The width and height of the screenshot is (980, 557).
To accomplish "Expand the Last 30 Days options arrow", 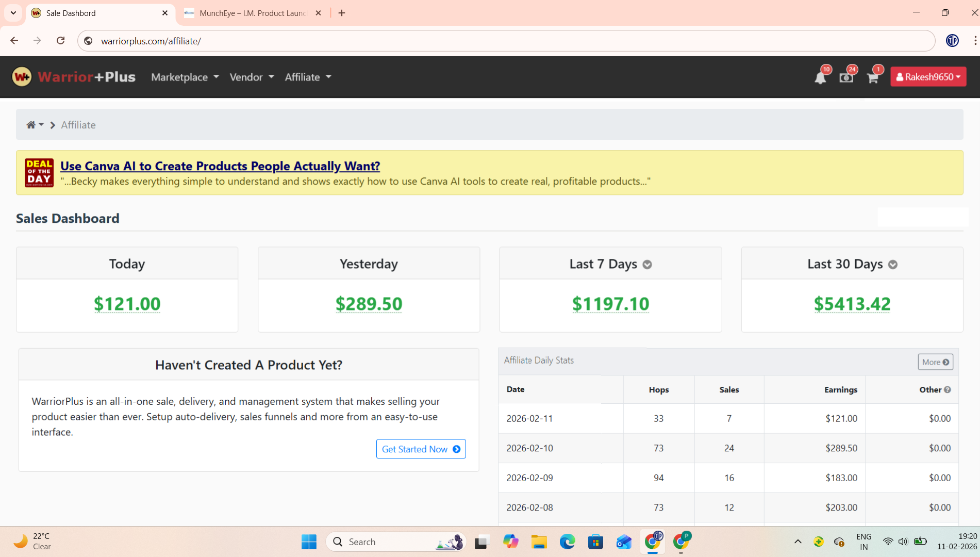I will pos(893,265).
